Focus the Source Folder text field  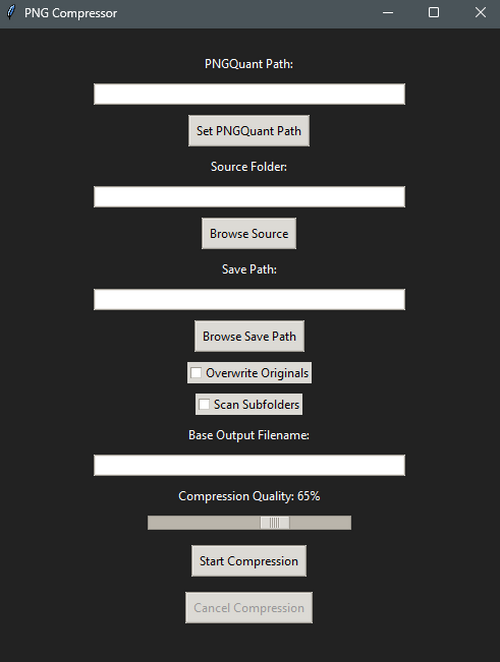click(x=249, y=197)
